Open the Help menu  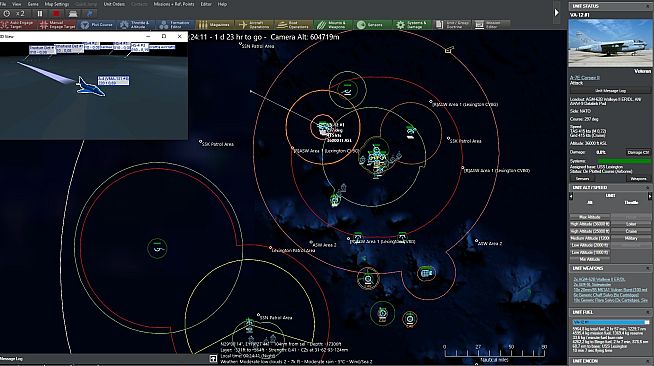(x=222, y=4)
